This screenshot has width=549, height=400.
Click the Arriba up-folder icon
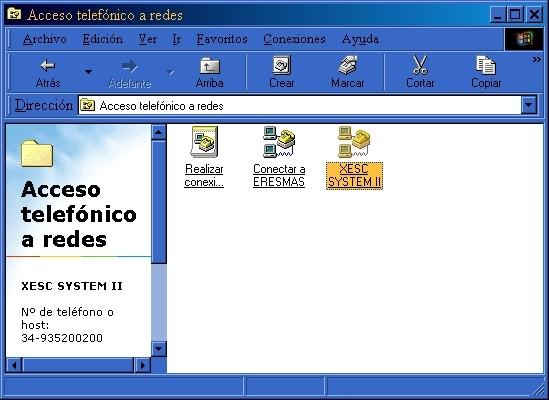[x=210, y=66]
